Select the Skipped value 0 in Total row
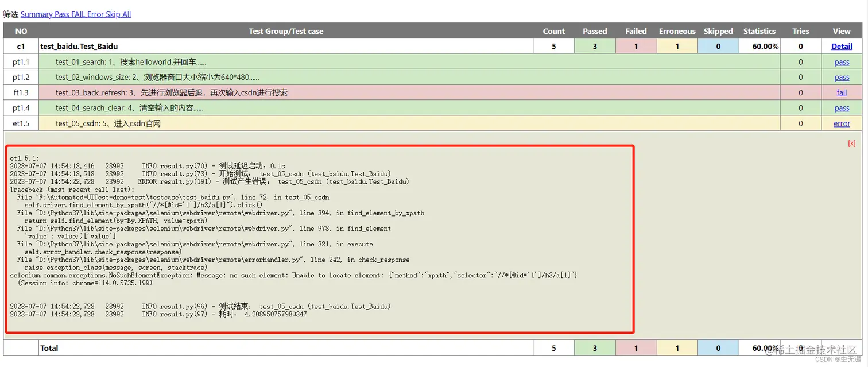Screen dimensions: 868x367 pyautogui.click(x=718, y=348)
